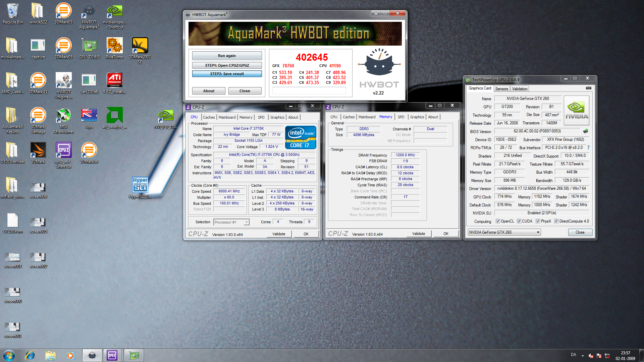
Task: Open Windows Media Player from taskbar
Action: tap(71, 355)
